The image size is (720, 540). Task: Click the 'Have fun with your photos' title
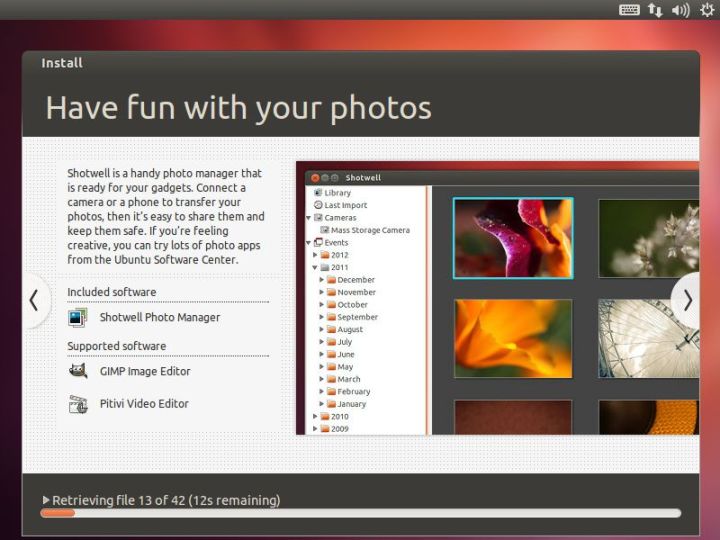coord(238,108)
